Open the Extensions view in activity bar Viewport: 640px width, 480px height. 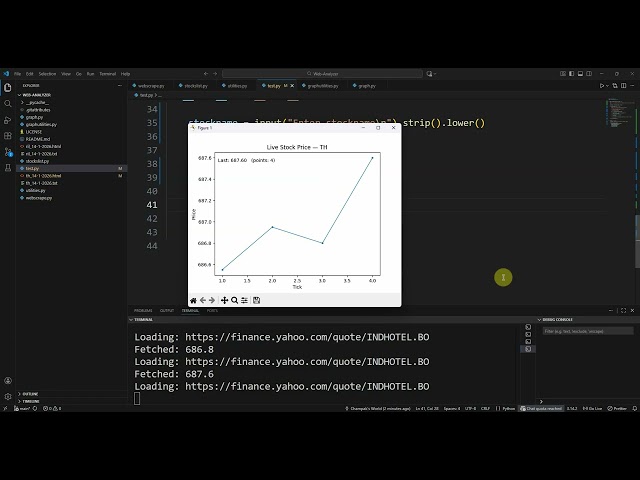point(7,136)
